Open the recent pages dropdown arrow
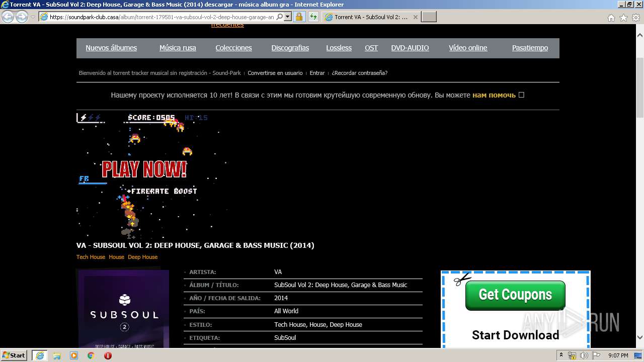 coord(33,17)
